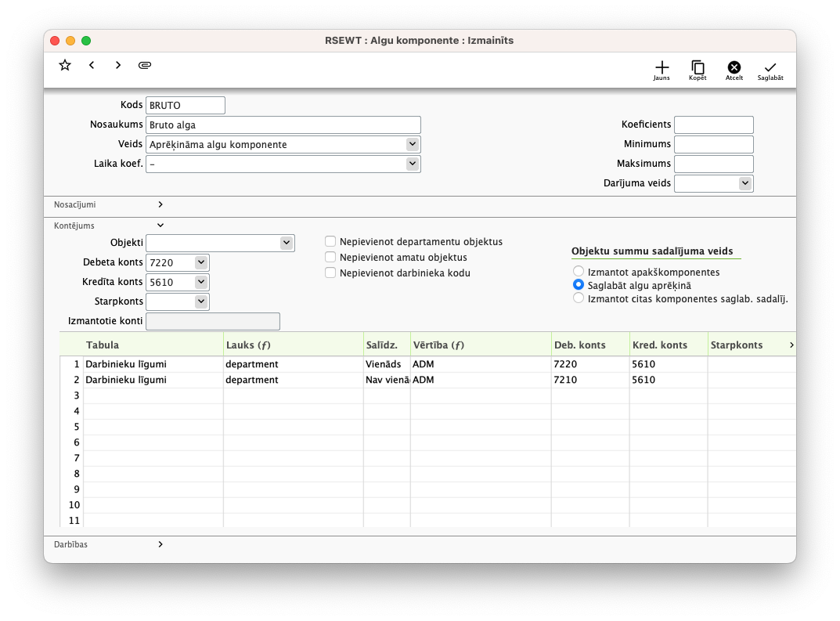This screenshot has width=840, height=621.
Task: Select Saglabāt algu aprēķinā radio option
Action: (578, 284)
